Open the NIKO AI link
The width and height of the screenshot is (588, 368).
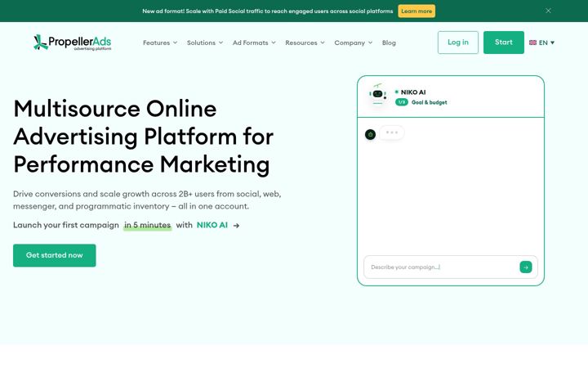click(x=212, y=225)
